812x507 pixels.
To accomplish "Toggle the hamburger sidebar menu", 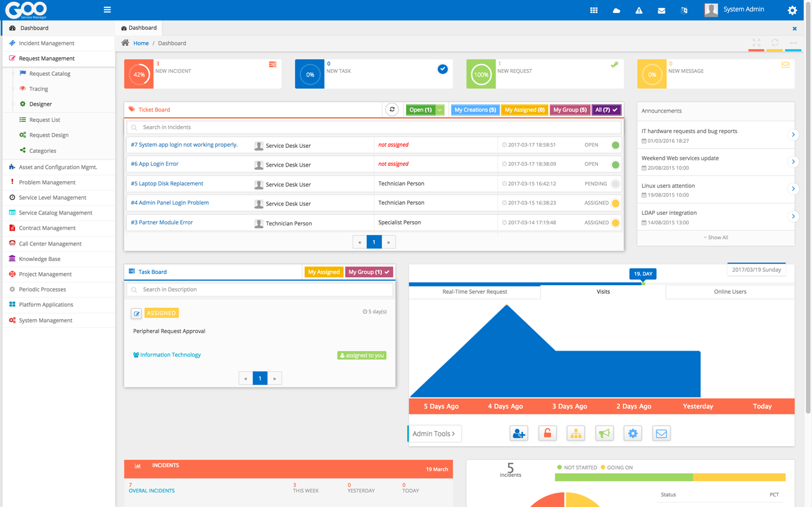I will [x=107, y=10].
